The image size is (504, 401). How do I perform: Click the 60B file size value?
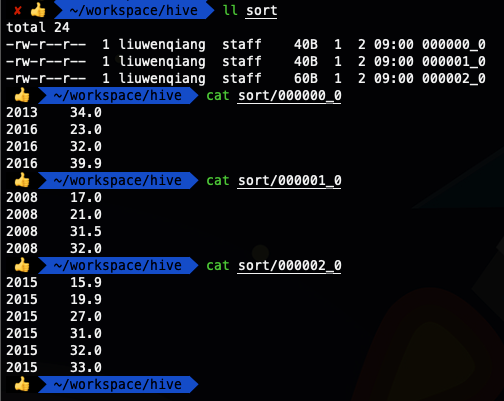pos(306,78)
